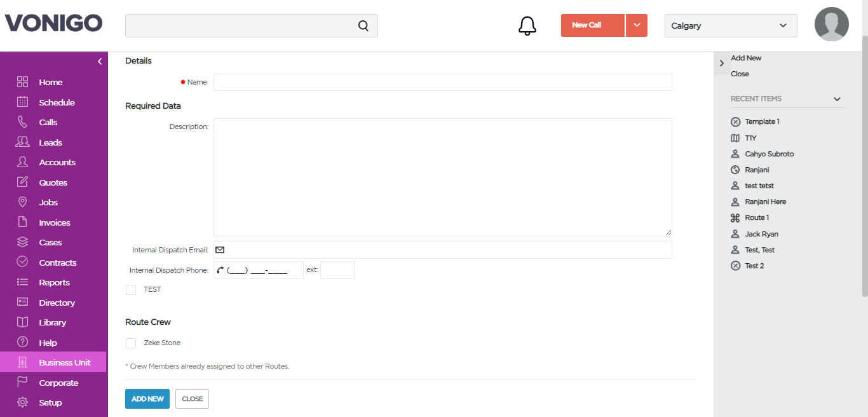Click the Schedule calendar icon
The height and width of the screenshot is (417, 868).
pos(22,102)
